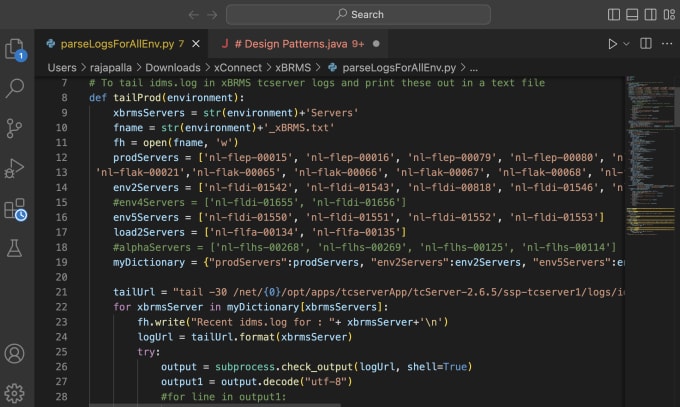
Task: Toggle the secondary side bar layout
Action: tap(651, 15)
